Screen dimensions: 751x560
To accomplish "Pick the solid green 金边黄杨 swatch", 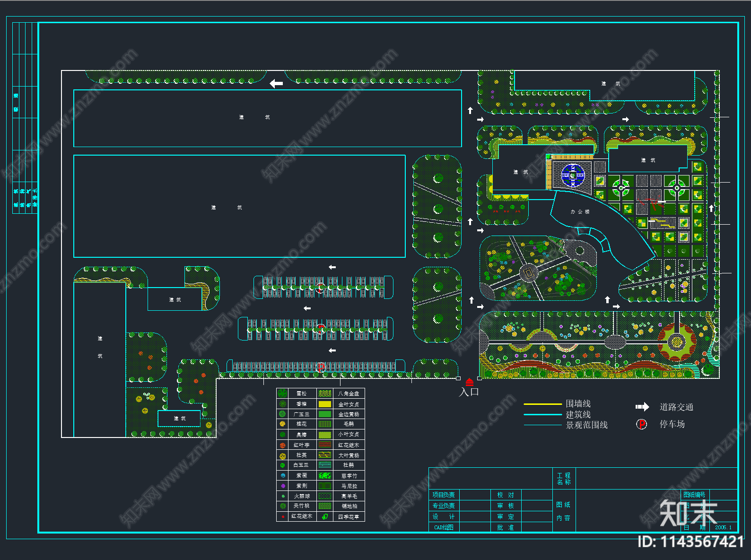I will [x=325, y=414].
